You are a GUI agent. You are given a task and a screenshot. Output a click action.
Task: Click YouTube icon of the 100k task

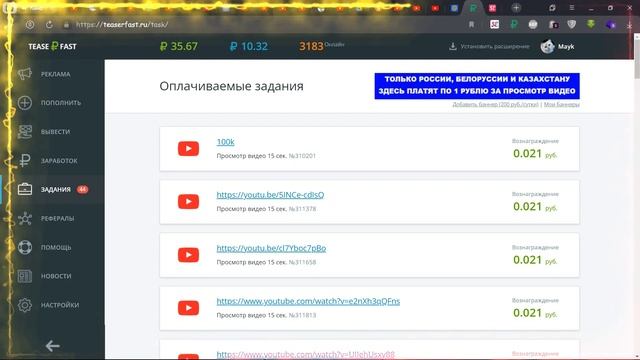[x=188, y=149]
